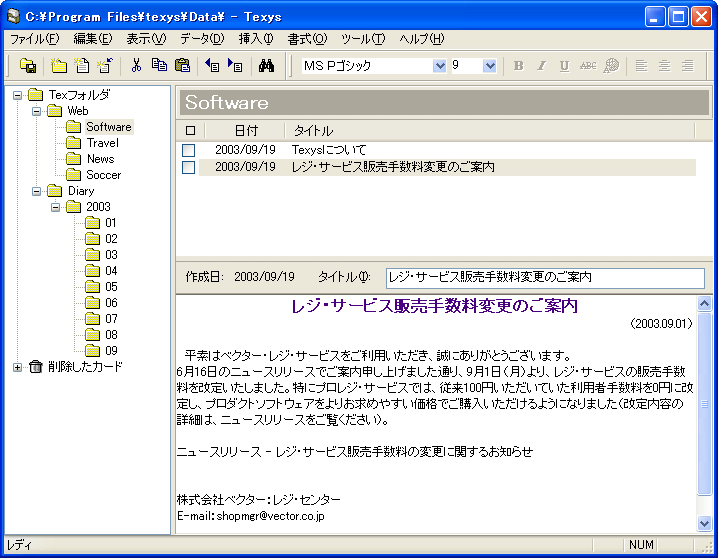Select the 03 folder under 2003
Viewport: 718px width, 558px height.
point(111,255)
